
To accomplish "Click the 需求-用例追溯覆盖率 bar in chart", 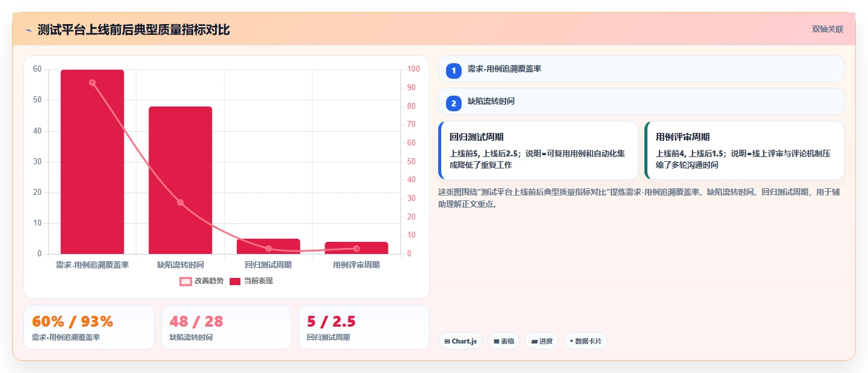I will tap(93, 162).
